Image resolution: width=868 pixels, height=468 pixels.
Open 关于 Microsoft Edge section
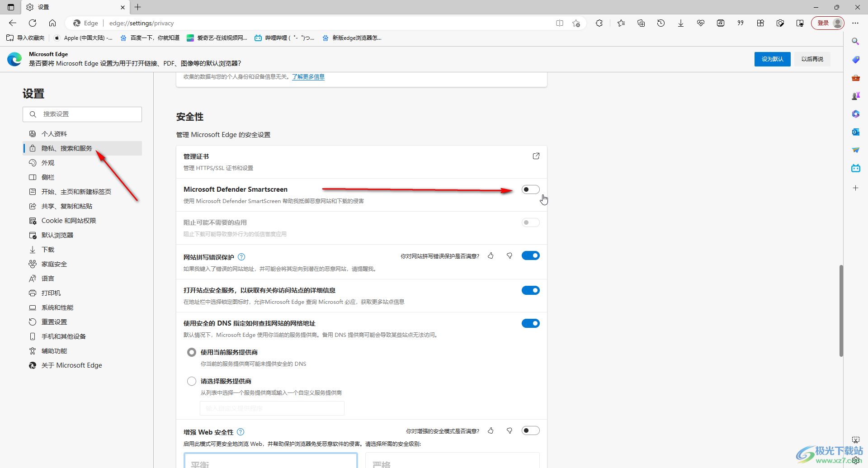(x=82, y=365)
